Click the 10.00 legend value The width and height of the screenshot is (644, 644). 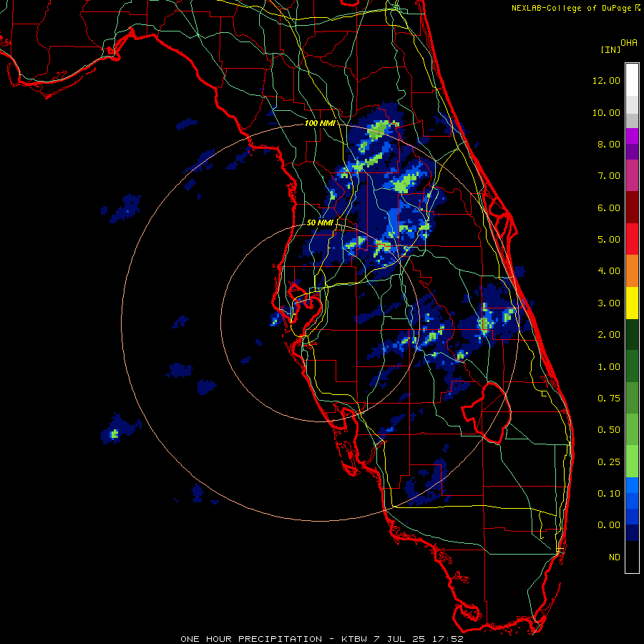pos(606,112)
